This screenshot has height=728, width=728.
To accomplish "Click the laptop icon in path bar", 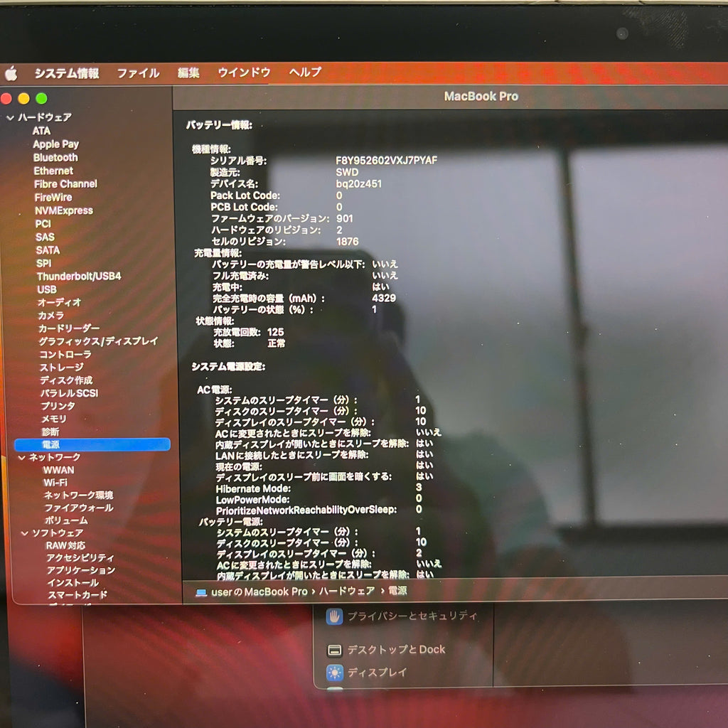I will tap(201, 592).
